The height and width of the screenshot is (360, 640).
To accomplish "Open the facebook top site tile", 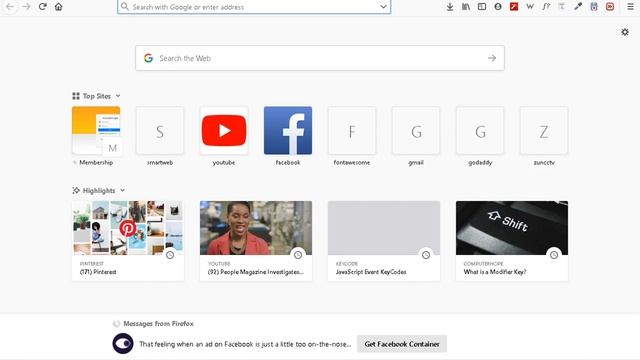I will tap(288, 136).
